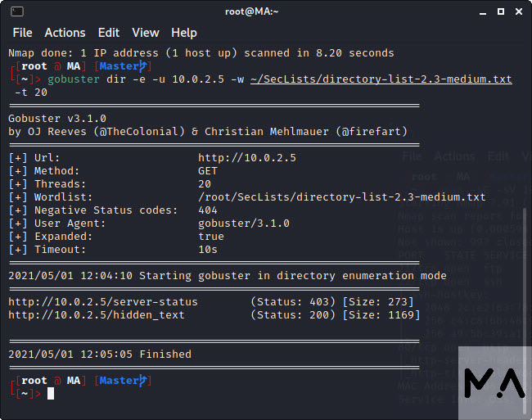
Task: Maximize the terminal window
Action: (497, 11)
